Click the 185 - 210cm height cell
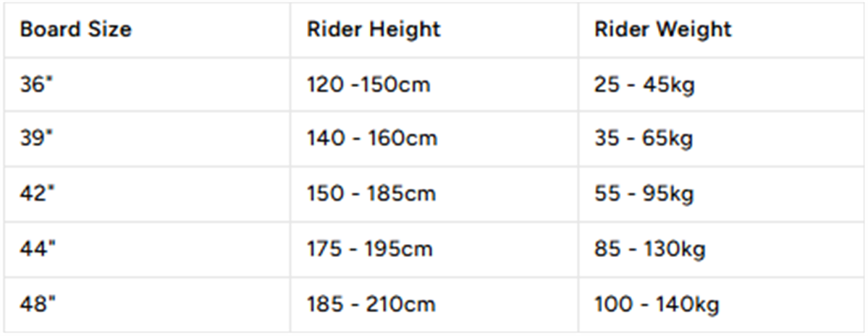 pyautogui.click(x=371, y=304)
